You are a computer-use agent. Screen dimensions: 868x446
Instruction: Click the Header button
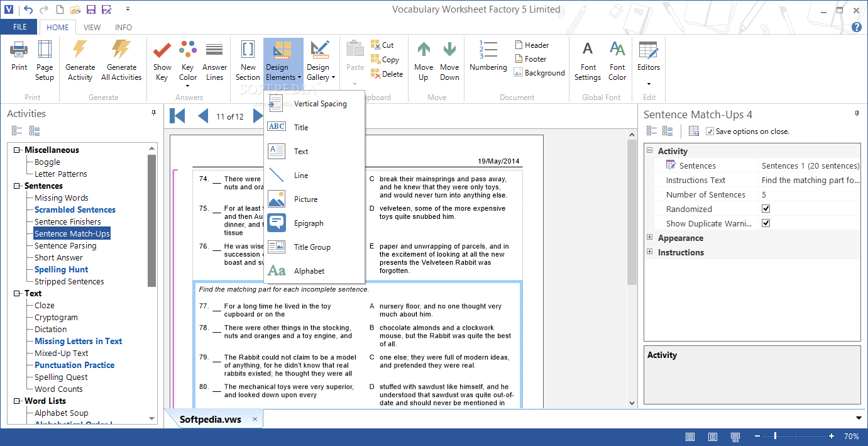tap(532, 45)
